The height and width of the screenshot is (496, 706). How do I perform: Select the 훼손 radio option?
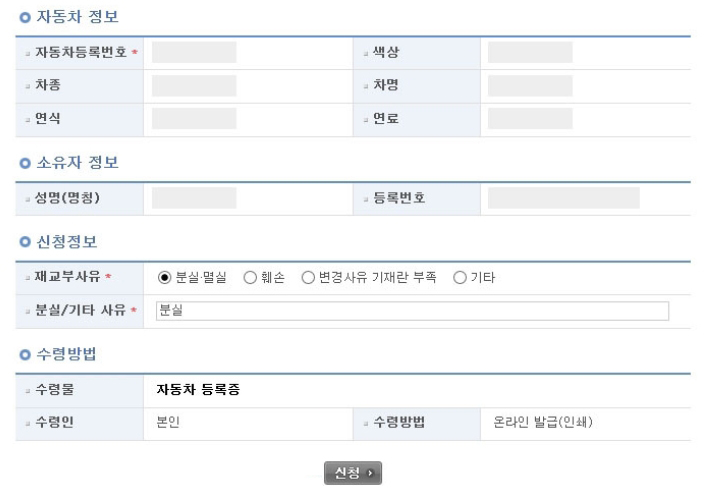250,278
